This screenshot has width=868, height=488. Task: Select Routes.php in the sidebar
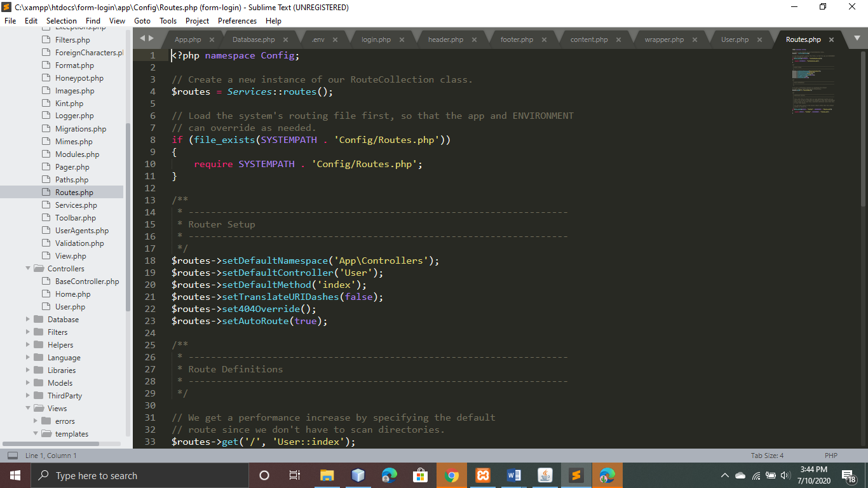pos(74,193)
